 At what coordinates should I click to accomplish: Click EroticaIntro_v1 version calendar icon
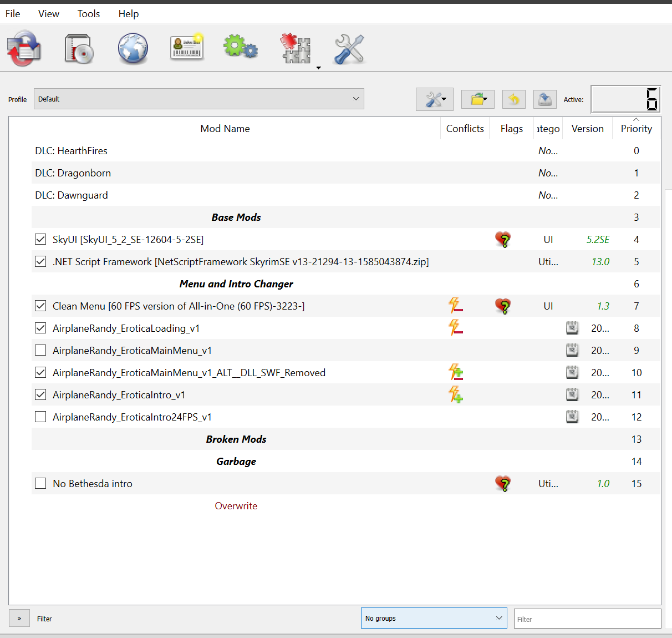[572, 394]
